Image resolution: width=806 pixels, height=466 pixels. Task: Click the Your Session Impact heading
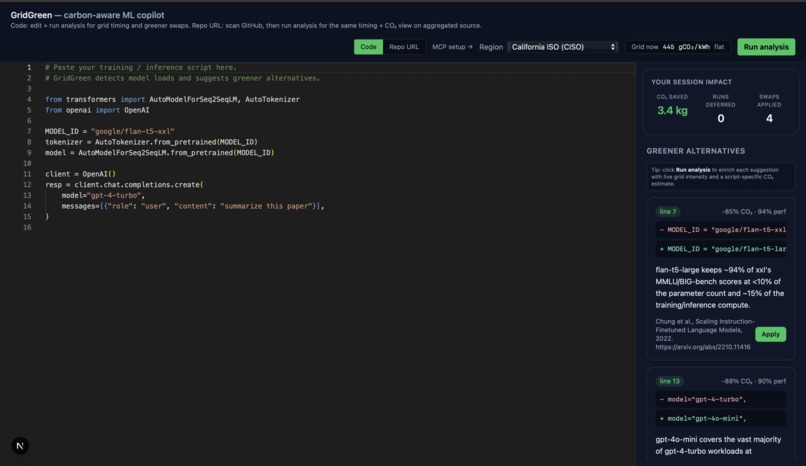(691, 82)
